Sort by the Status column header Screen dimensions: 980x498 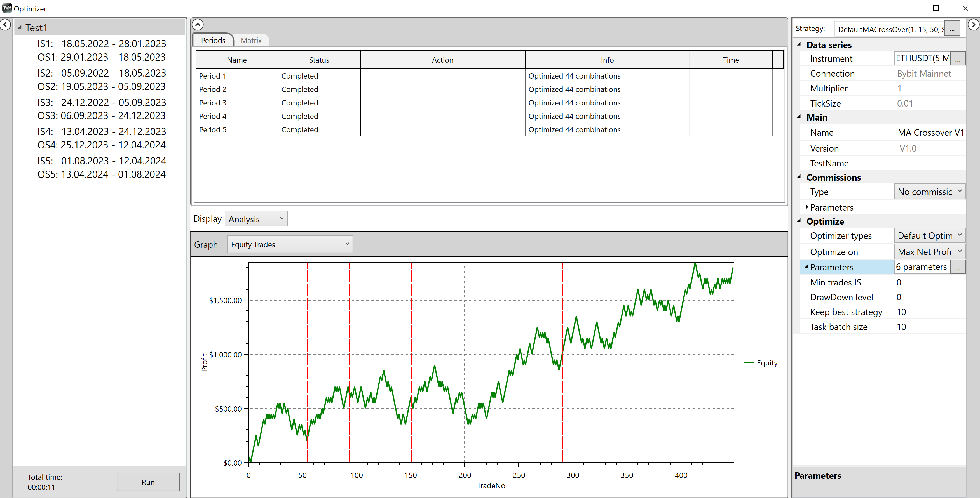click(319, 60)
